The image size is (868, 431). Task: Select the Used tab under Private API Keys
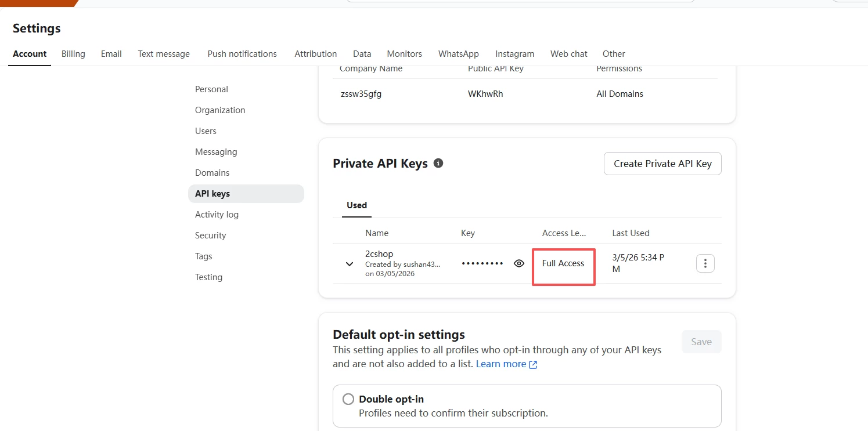[356, 205]
